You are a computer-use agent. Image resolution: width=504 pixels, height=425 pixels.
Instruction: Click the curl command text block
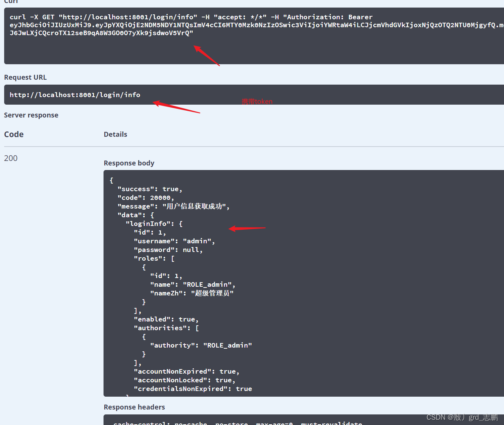tap(254, 36)
